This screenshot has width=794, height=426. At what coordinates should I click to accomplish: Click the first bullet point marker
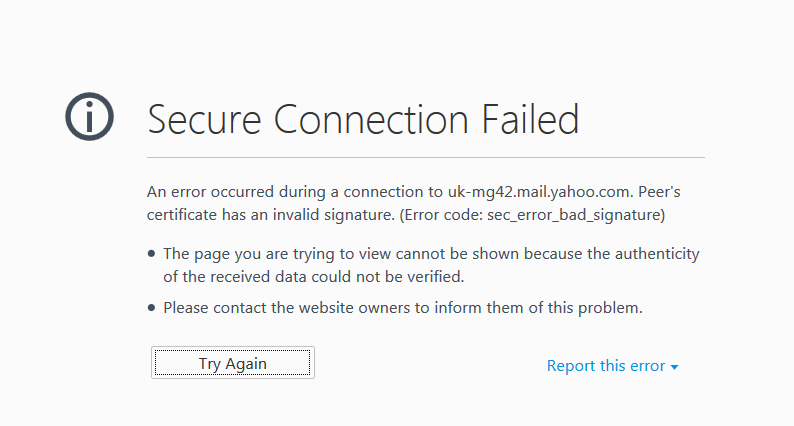tap(151, 253)
